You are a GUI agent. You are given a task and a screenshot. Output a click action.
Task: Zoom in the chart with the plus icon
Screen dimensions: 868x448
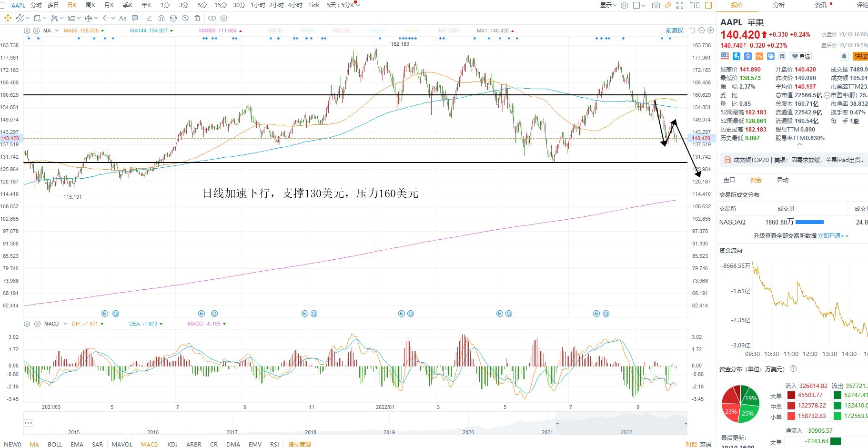[x=710, y=31]
